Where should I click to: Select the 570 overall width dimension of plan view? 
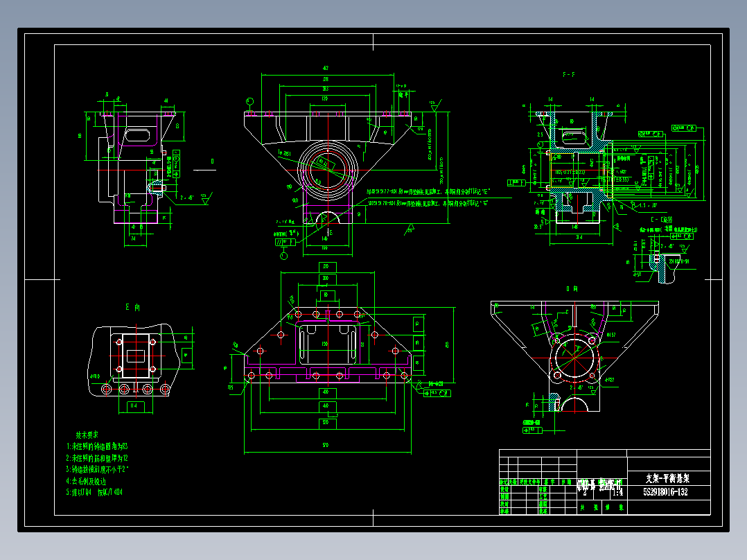[326, 445]
